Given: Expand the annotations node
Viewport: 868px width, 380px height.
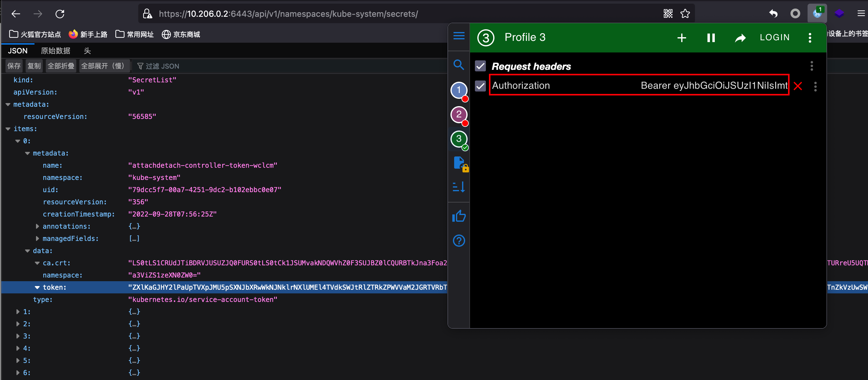Looking at the screenshot, I should point(38,226).
